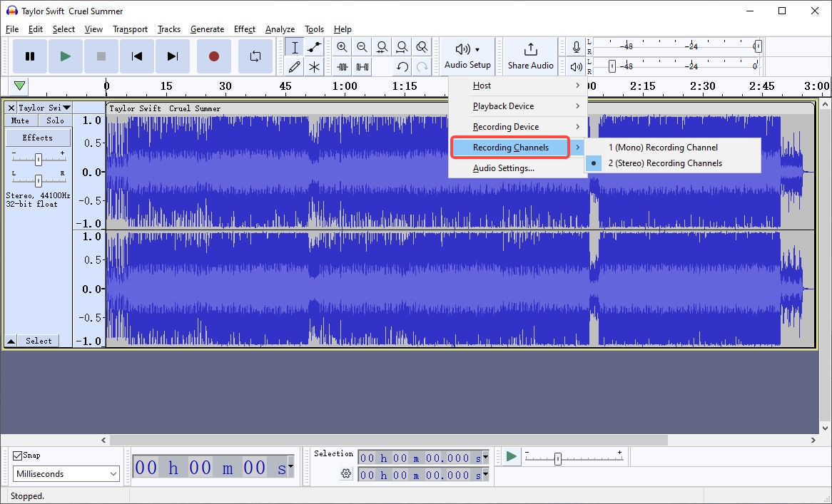Viewport: 832px width, 504px height.
Task: Click the Redo arrow icon
Action: click(422, 67)
